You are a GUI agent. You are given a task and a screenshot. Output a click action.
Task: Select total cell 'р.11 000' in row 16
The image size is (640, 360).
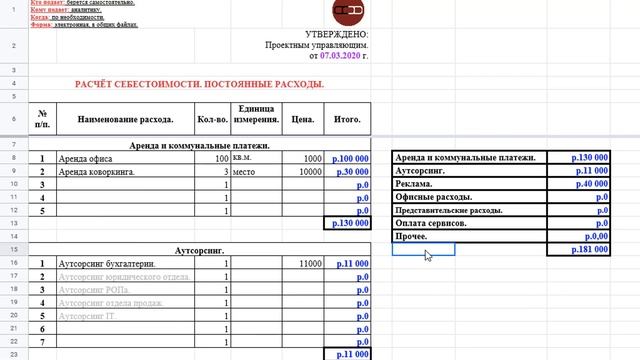[347, 263]
